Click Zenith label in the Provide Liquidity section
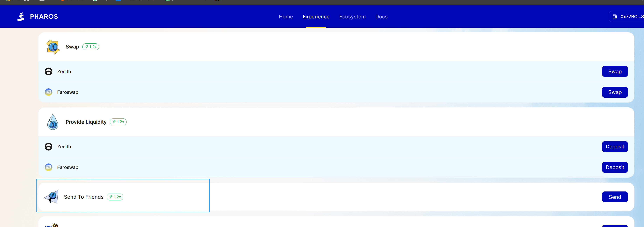 [64, 147]
